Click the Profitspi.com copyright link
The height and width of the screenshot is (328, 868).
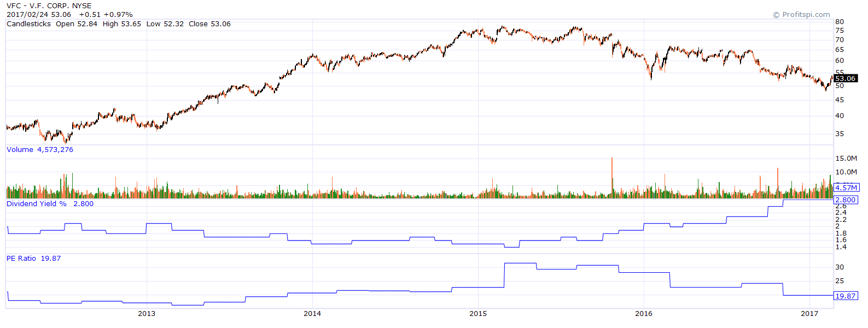(801, 15)
